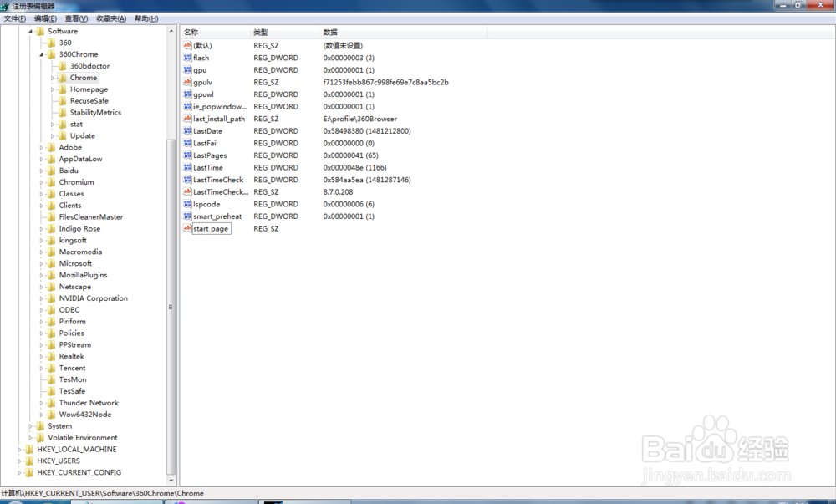Open the 编辑(E) menu

[x=45, y=18]
